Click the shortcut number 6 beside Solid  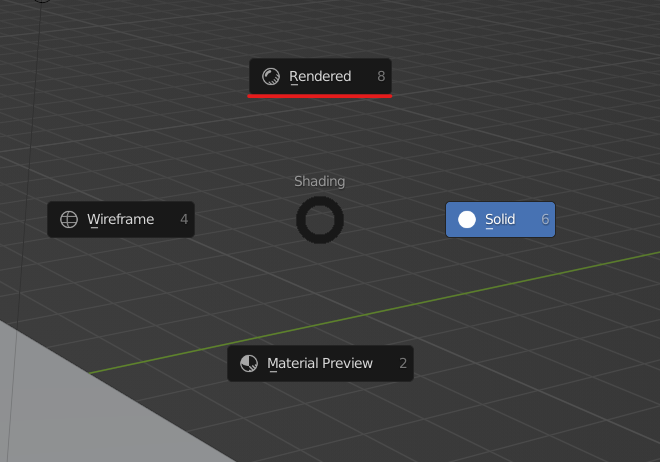click(x=545, y=219)
